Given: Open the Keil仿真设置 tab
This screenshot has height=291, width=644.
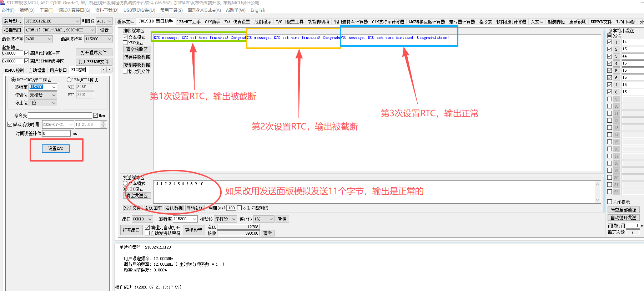Looking at the screenshot, I should pos(237,22).
